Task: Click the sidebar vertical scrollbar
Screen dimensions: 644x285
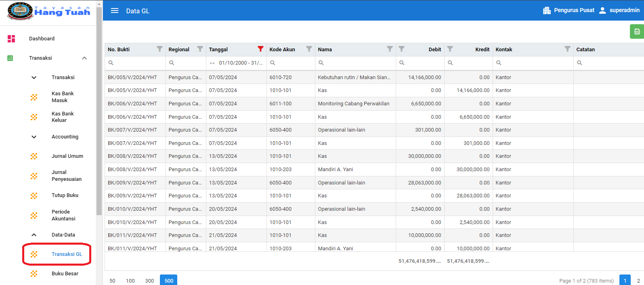Action: point(99,121)
